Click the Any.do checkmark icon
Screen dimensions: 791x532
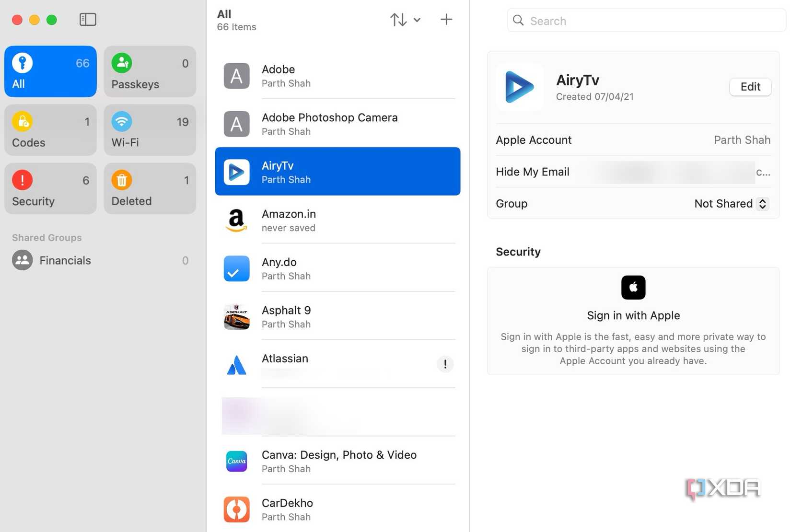pos(237,268)
